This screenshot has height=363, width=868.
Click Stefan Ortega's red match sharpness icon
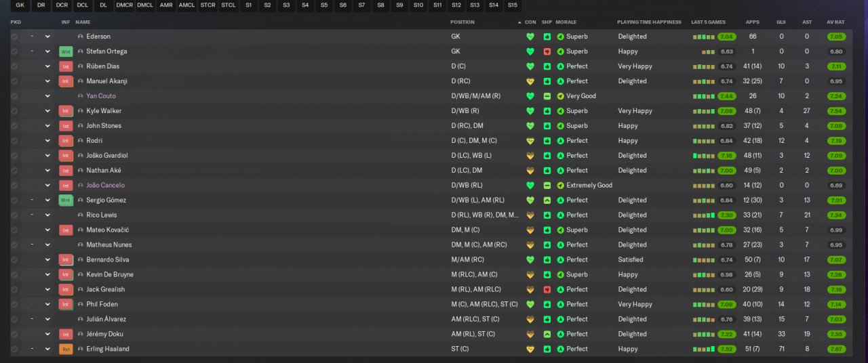point(547,51)
